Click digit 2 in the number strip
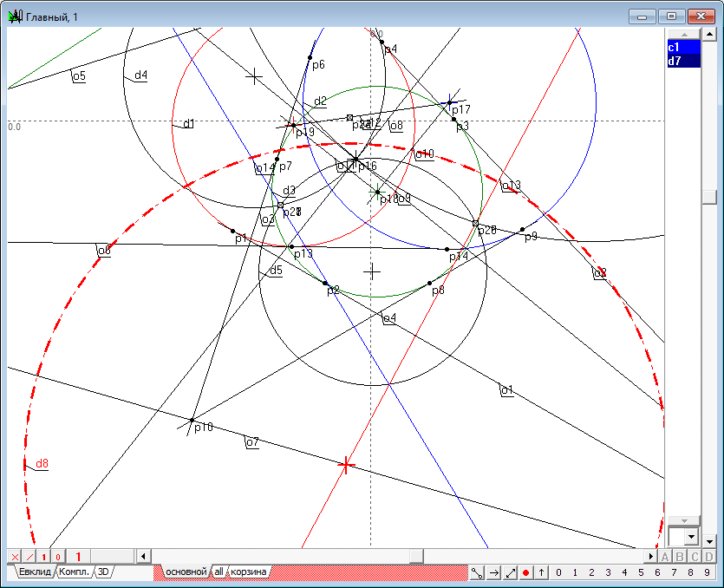Image resolution: width=724 pixels, height=588 pixels. (591, 572)
